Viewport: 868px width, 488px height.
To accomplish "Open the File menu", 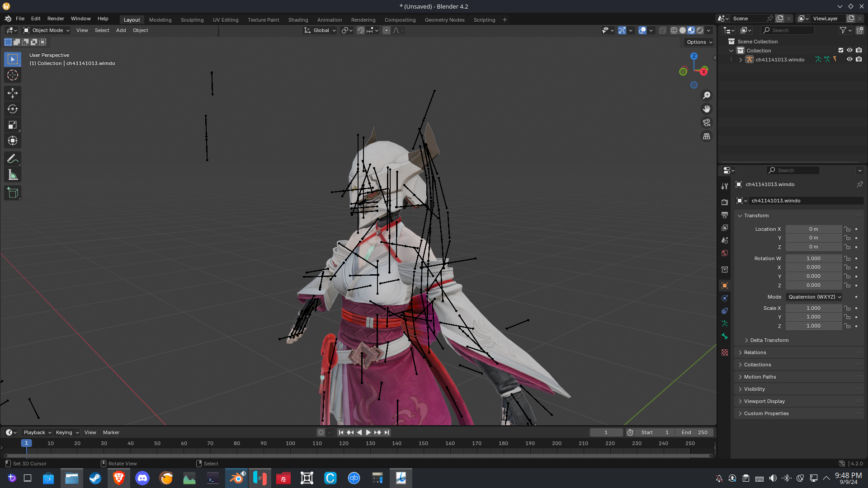I will 20,19.
